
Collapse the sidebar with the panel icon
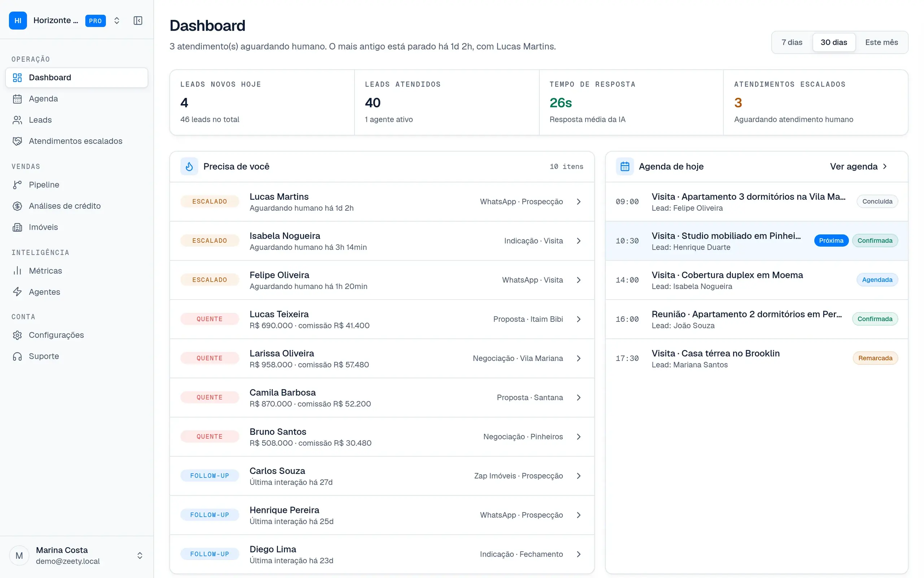tap(138, 21)
